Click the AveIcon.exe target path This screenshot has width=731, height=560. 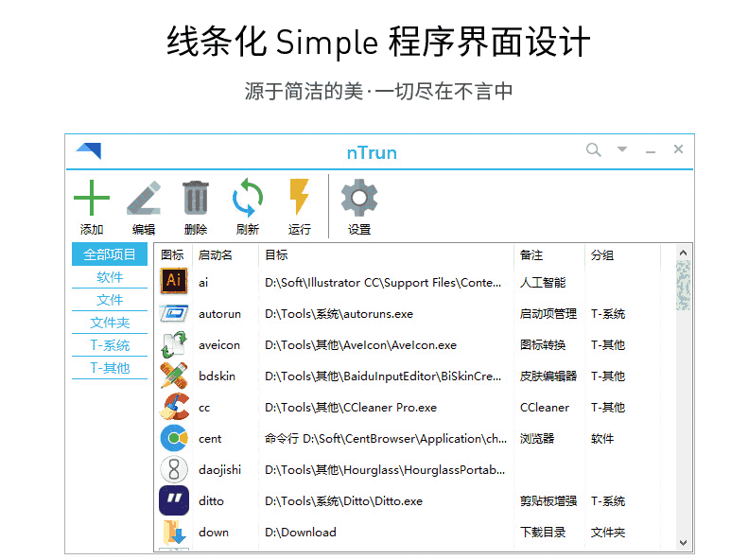tap(360, 345)
